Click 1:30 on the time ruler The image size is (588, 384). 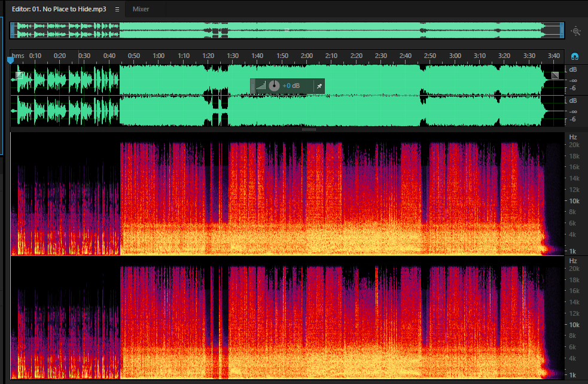tap(233, 56)
